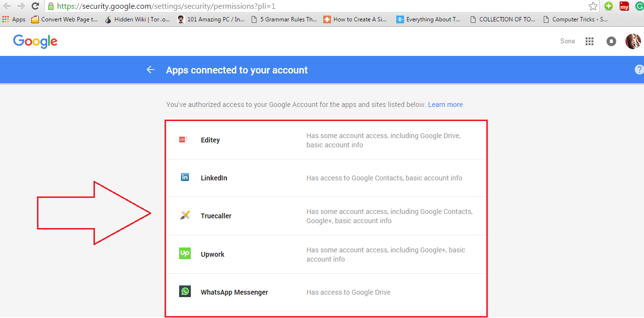Click Upwork's Google+ access description
Viewport: 644px width, 318px height.
tap(386, 254)
